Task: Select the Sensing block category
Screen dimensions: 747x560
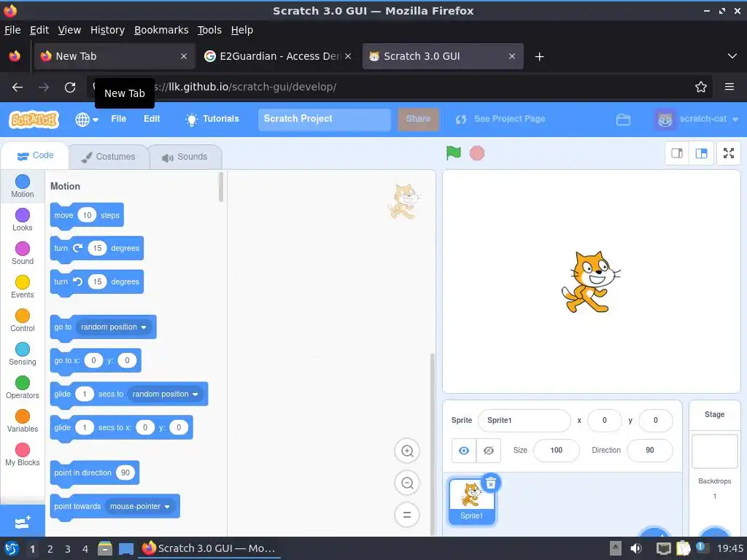Action: point(23,354)
